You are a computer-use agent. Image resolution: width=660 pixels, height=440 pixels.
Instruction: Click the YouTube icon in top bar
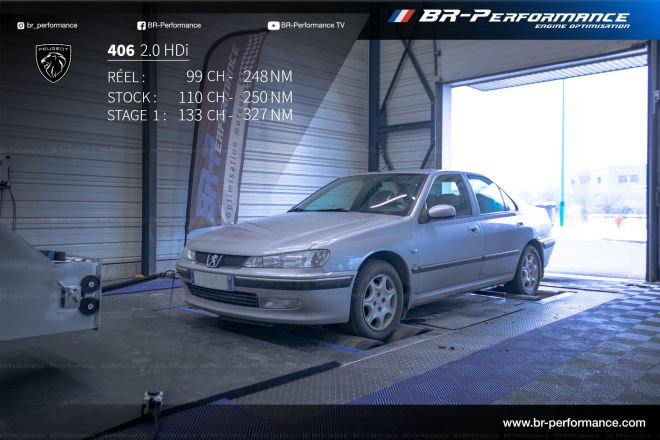273,25
